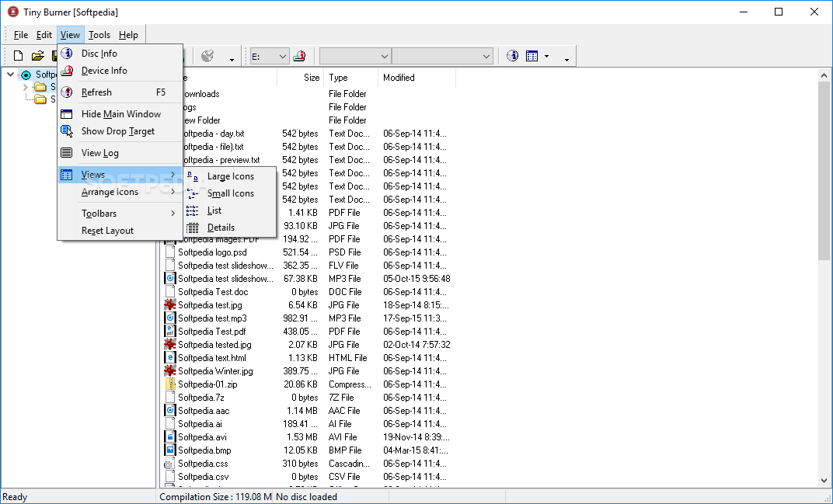Click the Erase disc toolbar icon
The height and width of the screenshot is (504, 833).
tap(207, 56)
